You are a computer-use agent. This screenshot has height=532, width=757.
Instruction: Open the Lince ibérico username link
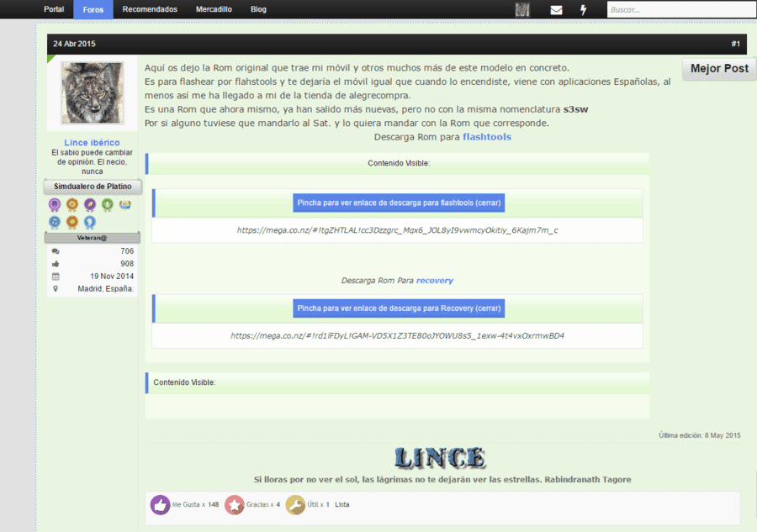click(x=92, y=142)
